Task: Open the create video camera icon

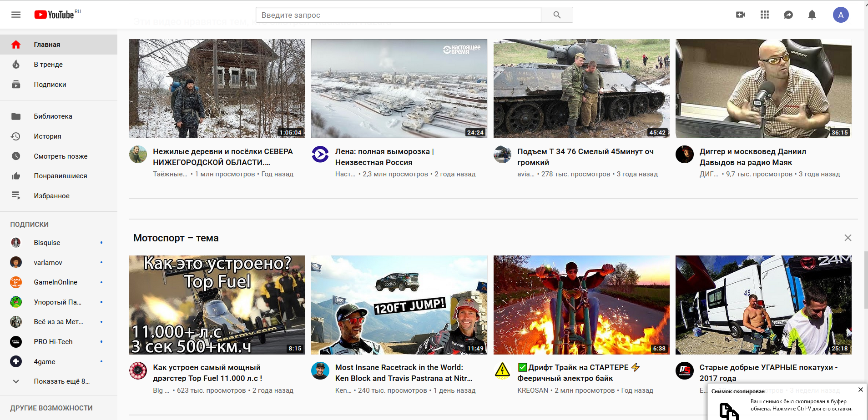Action: (x=741, y=15)
